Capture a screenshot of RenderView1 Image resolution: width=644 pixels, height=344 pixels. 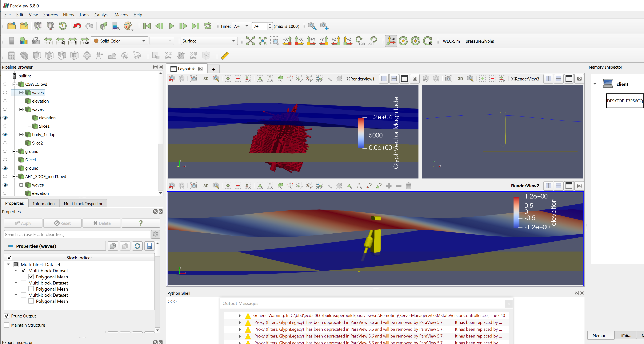[194, 78]
